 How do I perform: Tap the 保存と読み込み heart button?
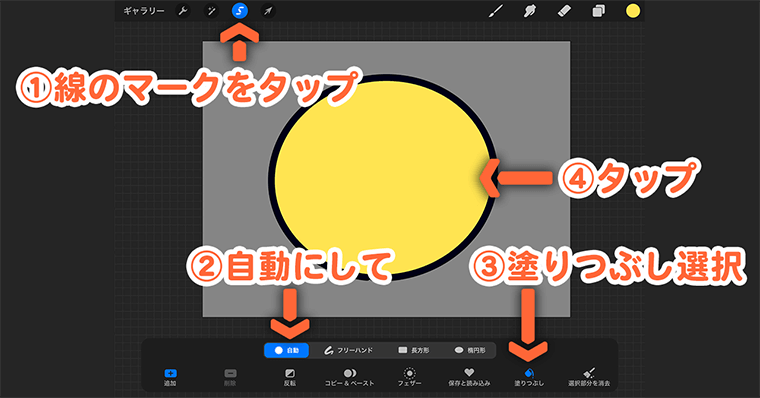(469, 378)
